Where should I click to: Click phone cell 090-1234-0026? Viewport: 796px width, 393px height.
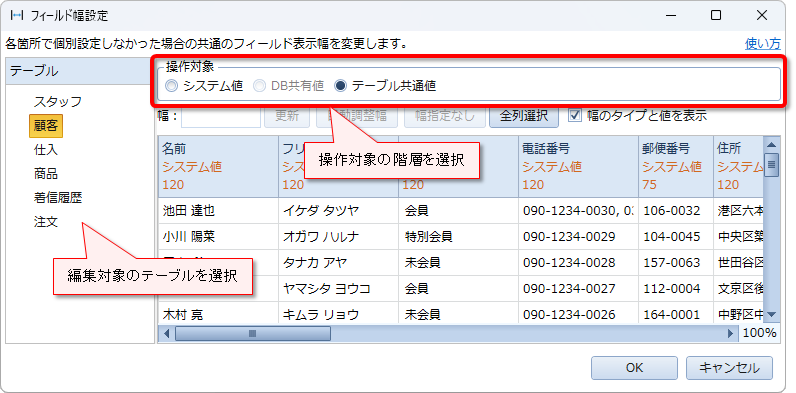click(x=578, y=314)
